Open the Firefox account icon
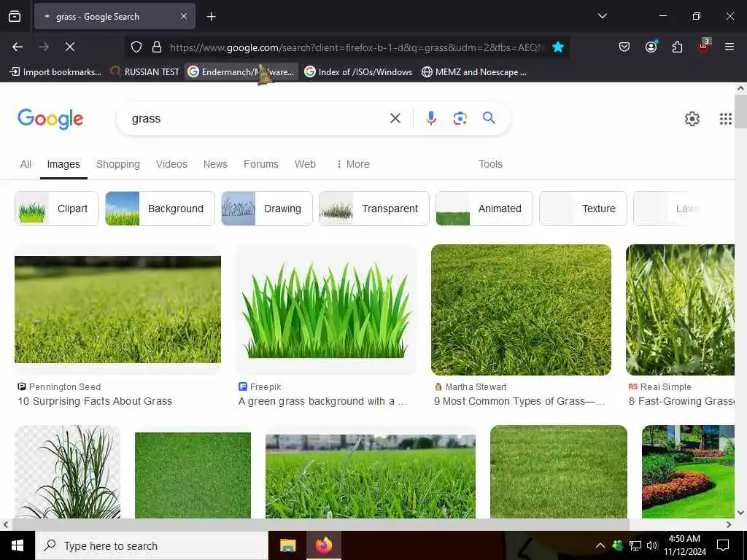The height and width of the screenshot is (560, 747). (651, 47)
